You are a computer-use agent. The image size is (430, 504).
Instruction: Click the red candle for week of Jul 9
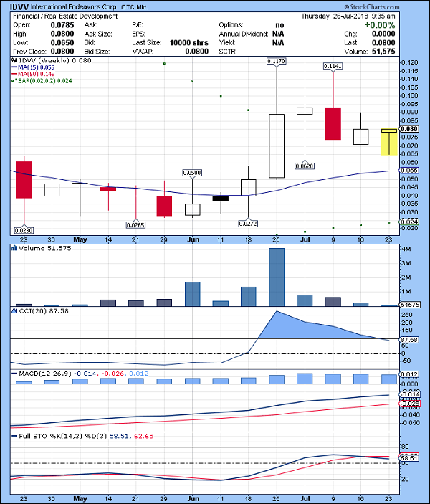(333, 124)
